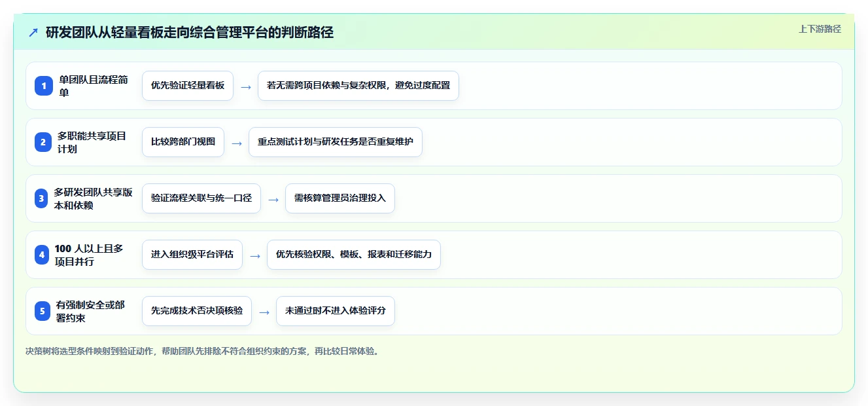Click the 若无需跨项目依赖与复杂权限 result chip
The image size is (868, 406).
(358, 86)
